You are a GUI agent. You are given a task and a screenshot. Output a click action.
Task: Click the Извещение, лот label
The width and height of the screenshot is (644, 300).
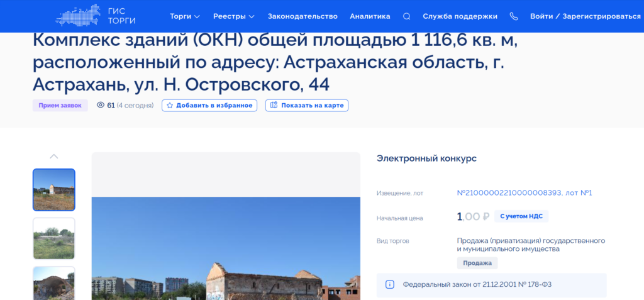[399, 192]
